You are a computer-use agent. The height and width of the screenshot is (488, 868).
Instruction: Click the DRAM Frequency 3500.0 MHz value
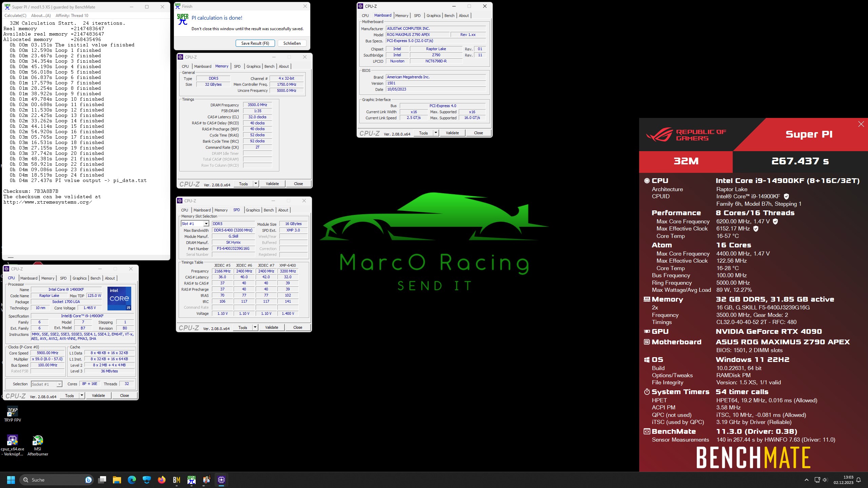(257, 105)
